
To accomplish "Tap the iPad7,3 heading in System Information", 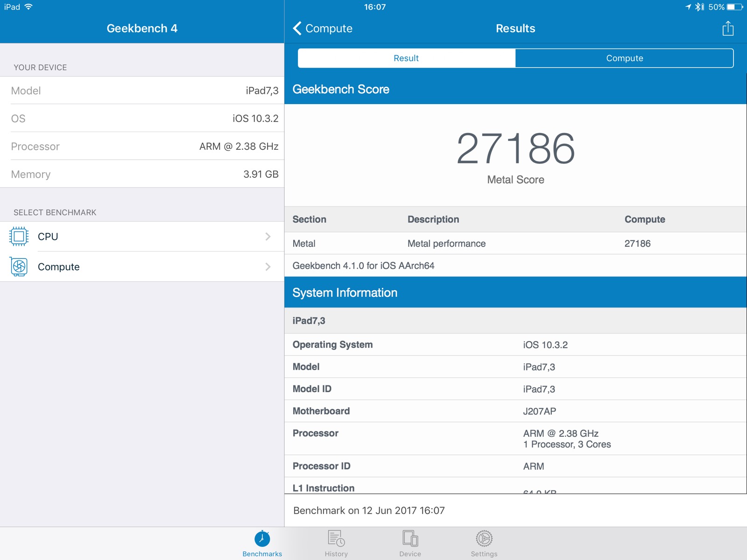I will coord(309,321).
